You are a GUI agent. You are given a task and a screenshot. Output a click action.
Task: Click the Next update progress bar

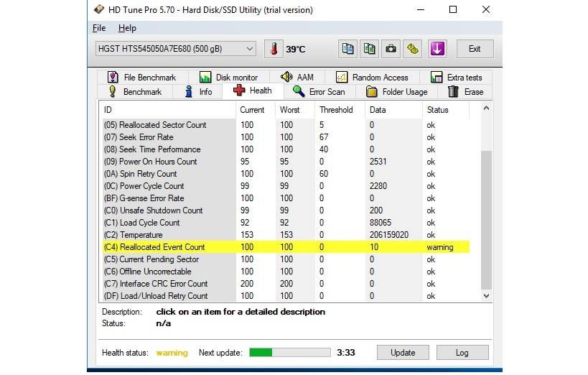[290, 353]
